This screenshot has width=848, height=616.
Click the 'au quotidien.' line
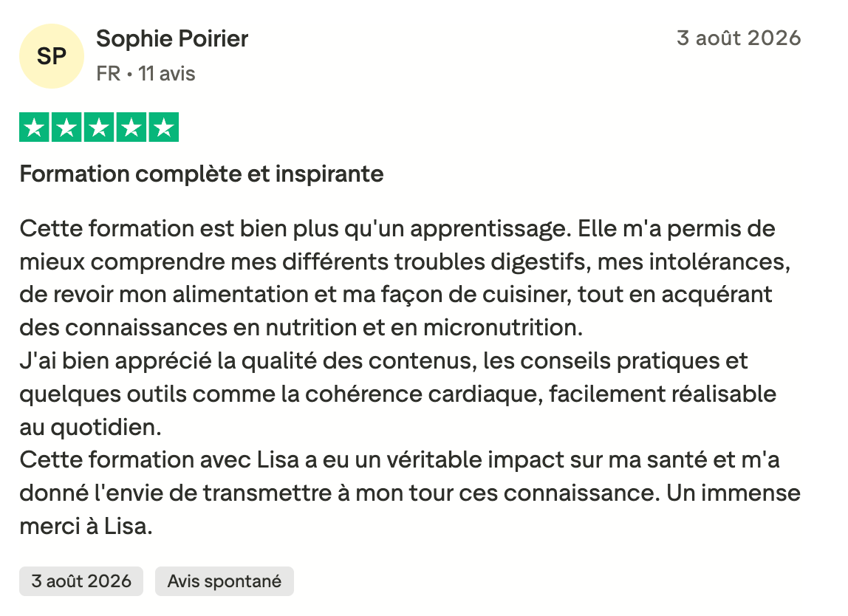click(90, 427)
